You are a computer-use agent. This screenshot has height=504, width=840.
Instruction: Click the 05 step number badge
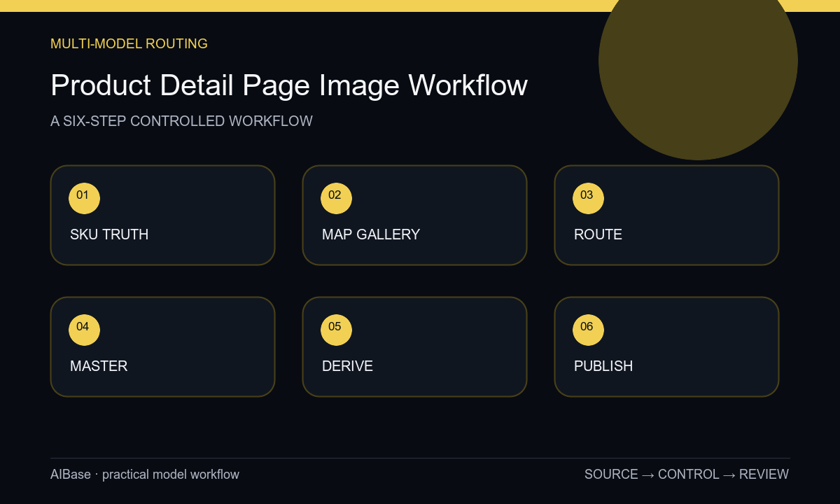[x=336, y=330]
